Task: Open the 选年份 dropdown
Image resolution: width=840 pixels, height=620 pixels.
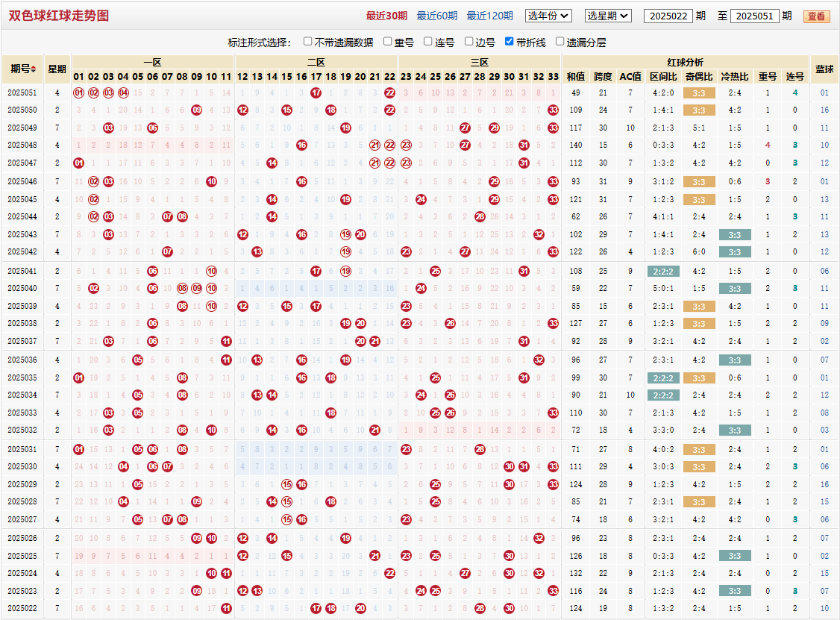Action: 548,16
